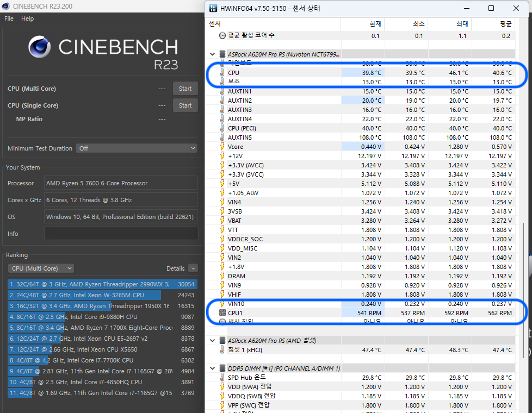Click the thermometer icon beside CPU (PECI)
Image resolution: width=532 pixels, height=413 pixels.
point(222,128)
